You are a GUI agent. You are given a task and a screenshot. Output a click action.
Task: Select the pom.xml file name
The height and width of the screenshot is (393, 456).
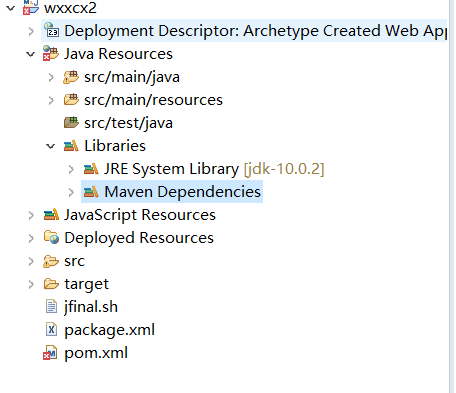(96, 353)
